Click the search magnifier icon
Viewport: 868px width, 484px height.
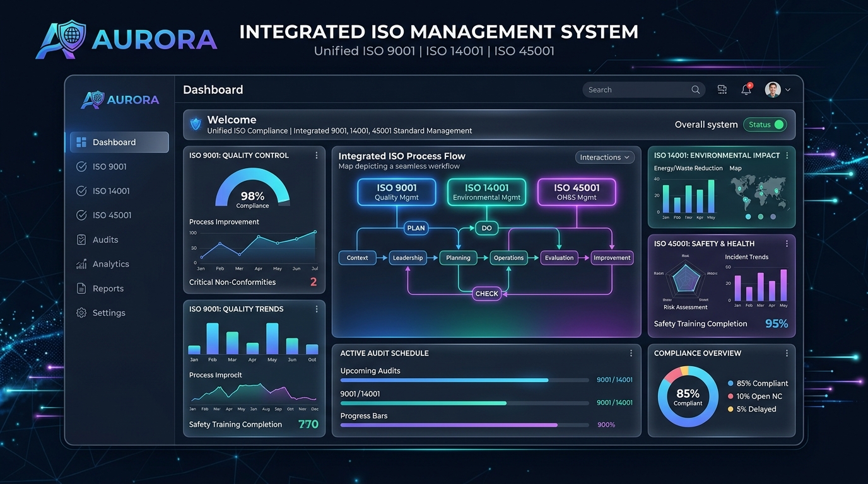(695, 90)
